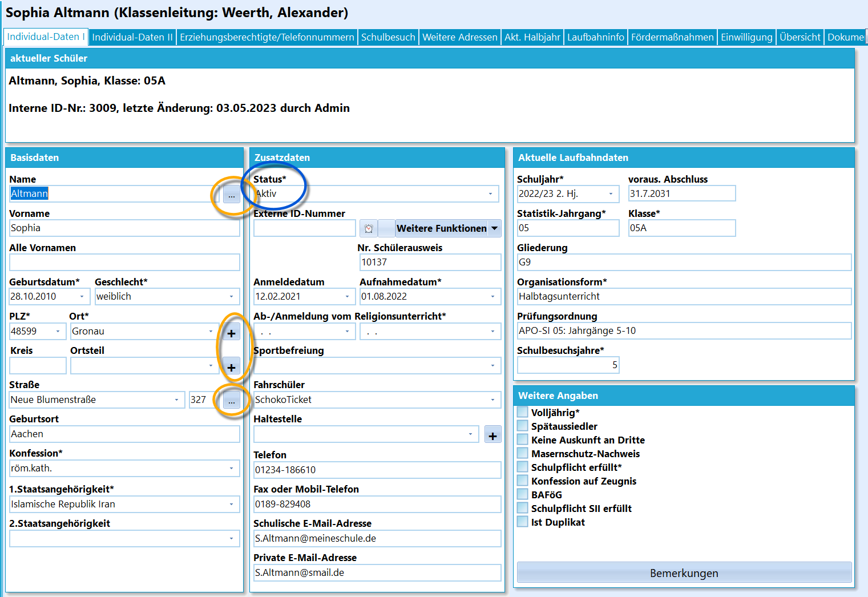The height and width of the screenshot is (597, 868).
Task: Click the Kreis input field
Action: [x=38, y=366]
